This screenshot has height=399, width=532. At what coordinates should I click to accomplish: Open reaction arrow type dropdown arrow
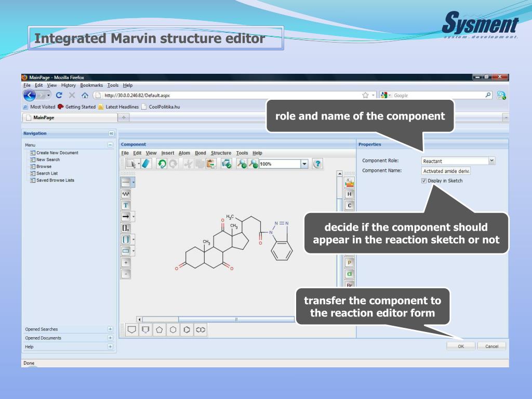tap(134, 217)
